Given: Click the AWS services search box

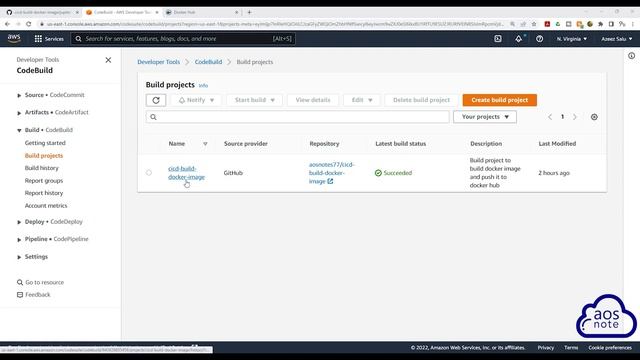Looking at the screenshot, I should [x=183, y=39].
